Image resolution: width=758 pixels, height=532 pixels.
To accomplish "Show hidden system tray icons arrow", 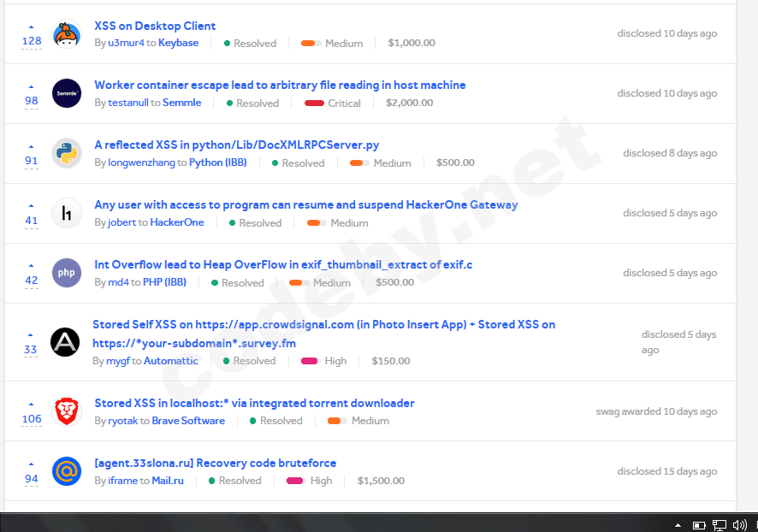I will click(678, 525).
